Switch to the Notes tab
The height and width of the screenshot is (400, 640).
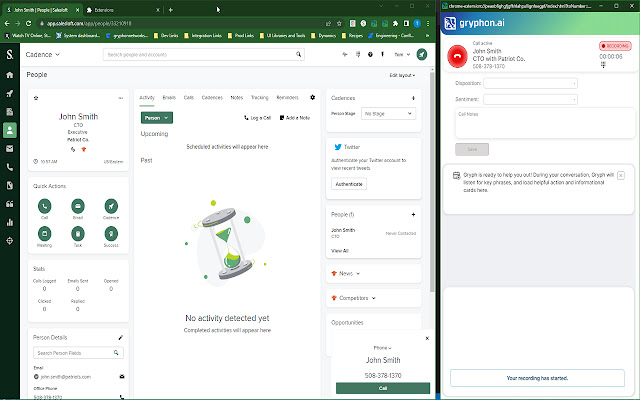pos(237,98)
